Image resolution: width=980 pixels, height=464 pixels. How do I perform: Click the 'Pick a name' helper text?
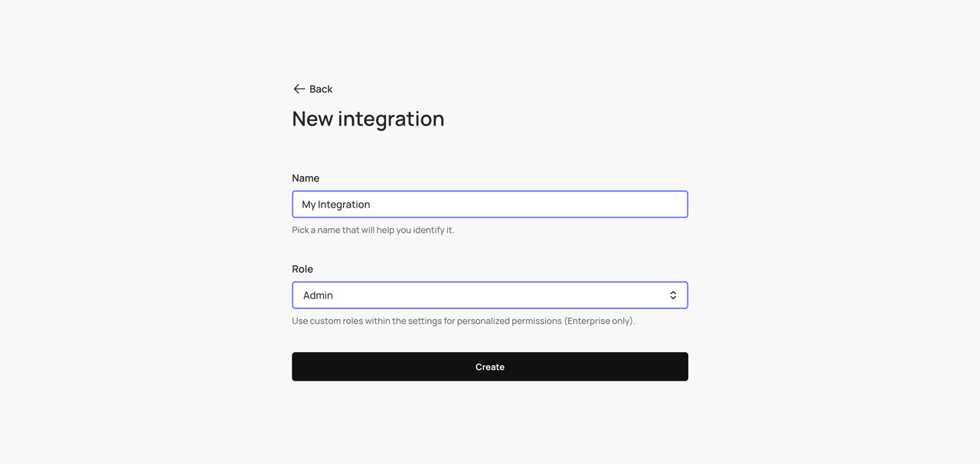coord(373,230)
